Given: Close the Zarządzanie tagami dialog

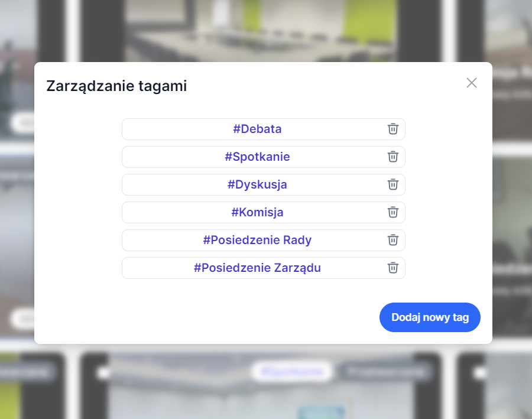Looking at the screenshot, I should pyautogui.click(x=471, y=83).
